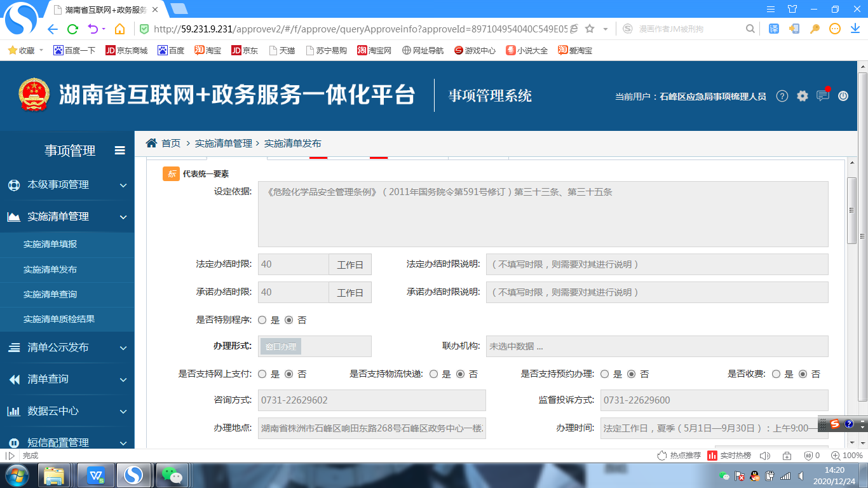Click the power logout icon
This screenshot has height=488, width=868.
[x=843, y=96]
